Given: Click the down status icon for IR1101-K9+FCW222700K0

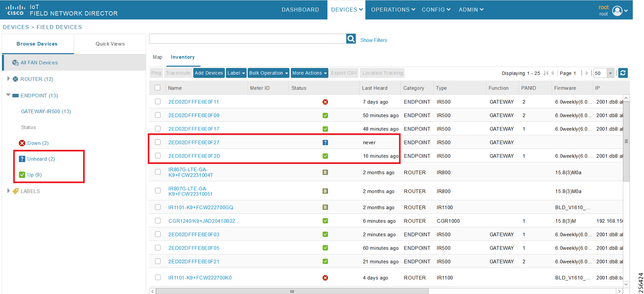Looking at the screenshot, I should (x=325, y=278).
